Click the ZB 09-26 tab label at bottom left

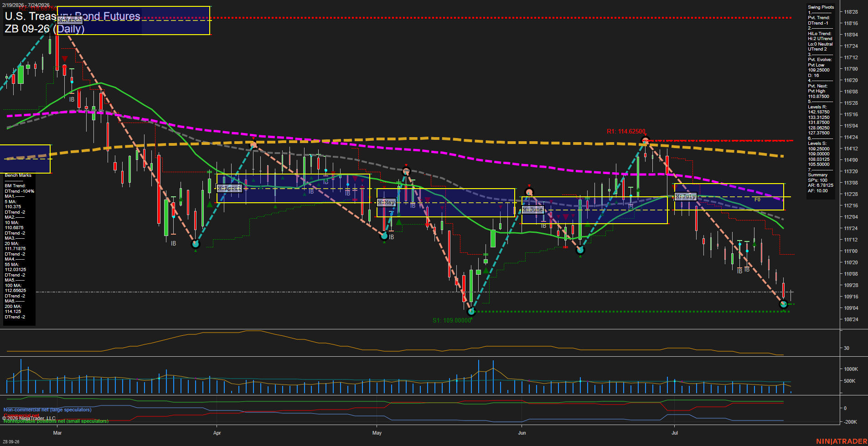(11, 442)
